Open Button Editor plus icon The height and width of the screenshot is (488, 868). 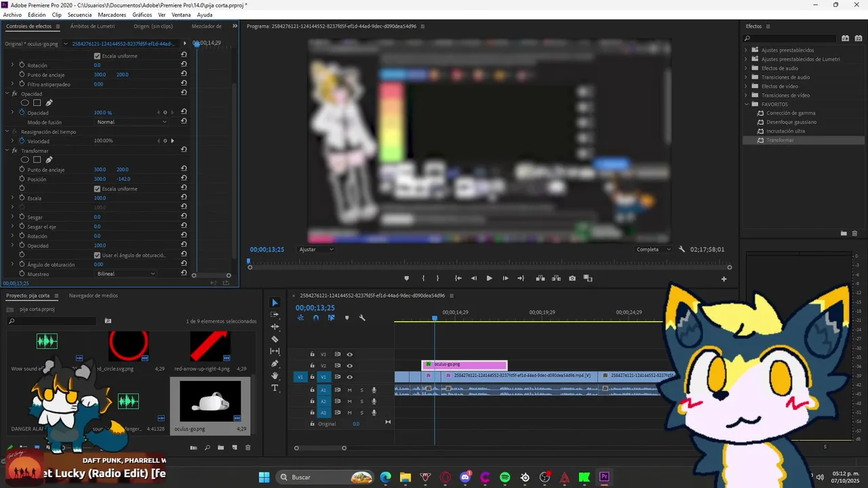click(x=724, y=279)
